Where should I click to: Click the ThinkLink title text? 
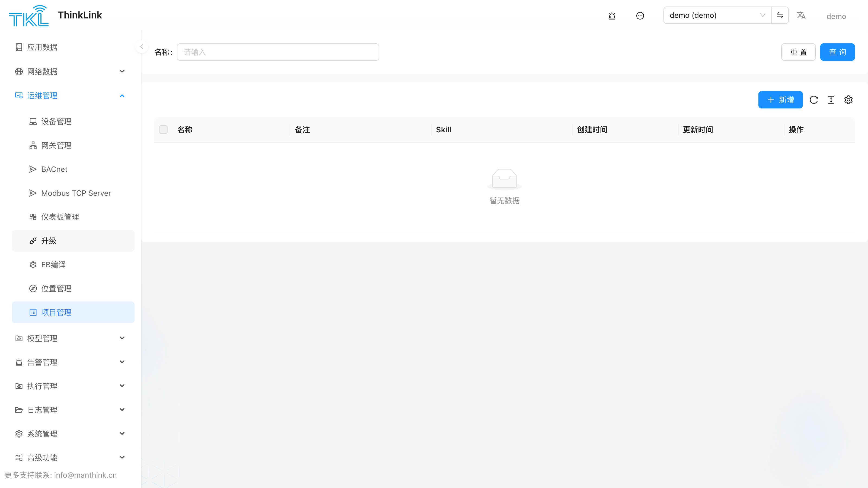(80, 15)
